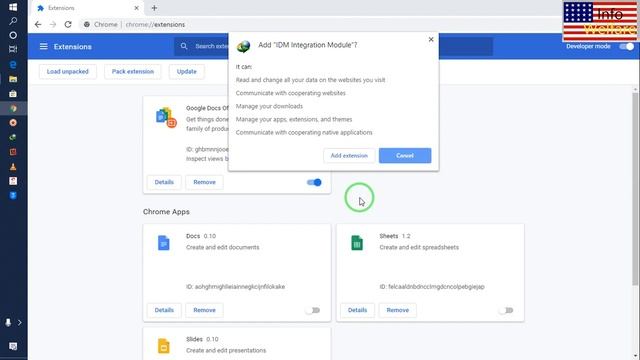Screen dimensions: 640x360
Task: Remove the Google Docs Offline extension
Action: point(204,182)
